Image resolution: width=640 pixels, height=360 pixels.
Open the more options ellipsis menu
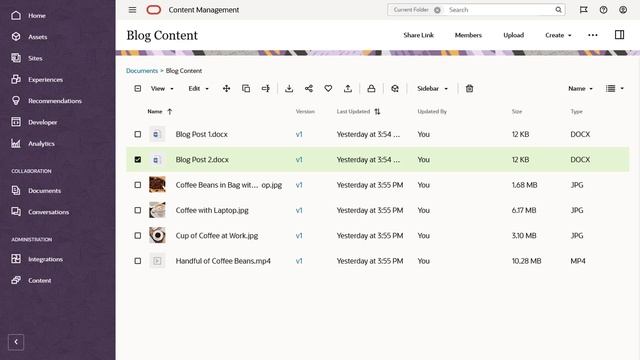tap(593, 35)
